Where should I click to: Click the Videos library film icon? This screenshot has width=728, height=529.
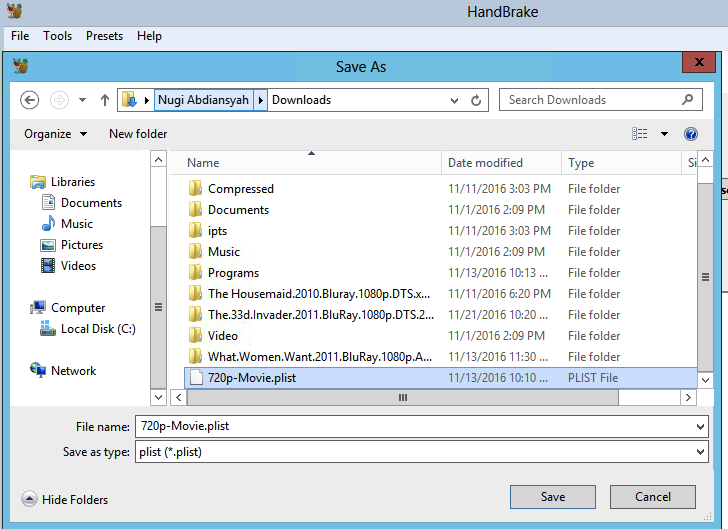pyautogui.click(x=48, y=266)
